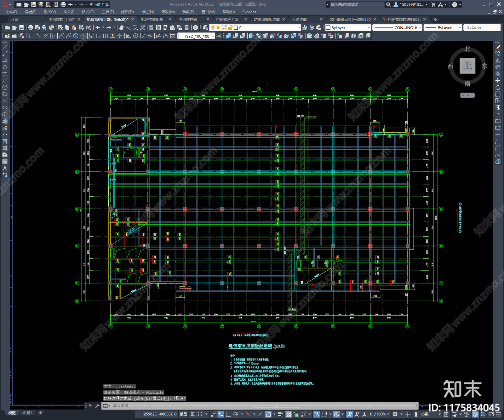Viewport: 504px width, 420px height.
Task: Open the Plot print icon
Action: (30, 28)
